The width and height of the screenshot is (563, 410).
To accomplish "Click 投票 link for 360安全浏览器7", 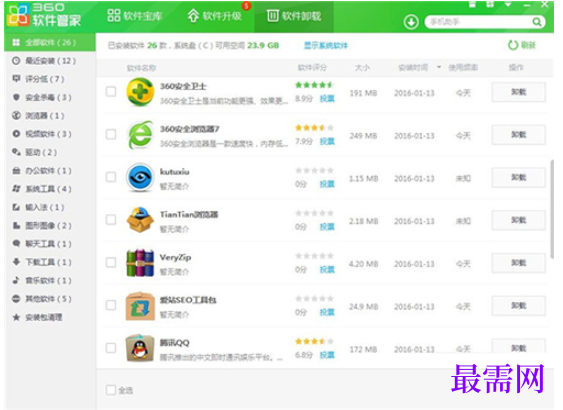I will pos(327,141).
